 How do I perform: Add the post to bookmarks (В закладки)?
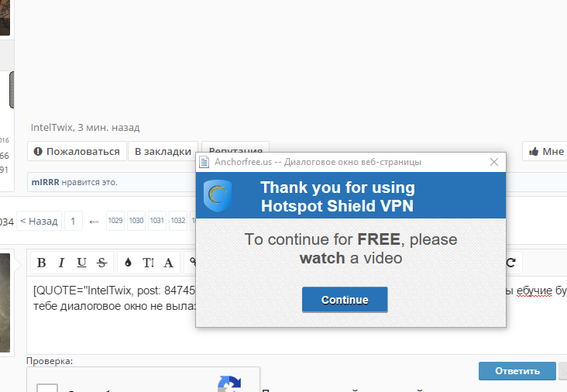(163, 151)
